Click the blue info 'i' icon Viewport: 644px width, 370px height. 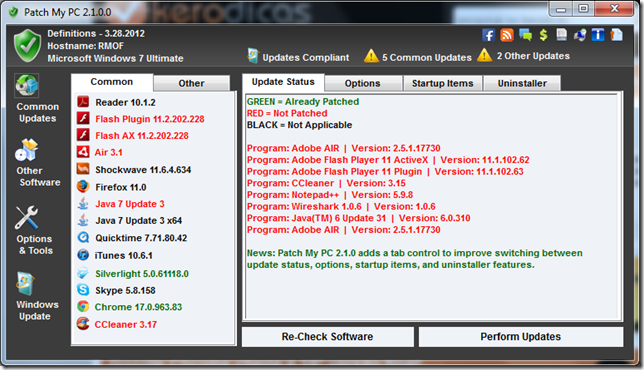[x=598, y=35]
